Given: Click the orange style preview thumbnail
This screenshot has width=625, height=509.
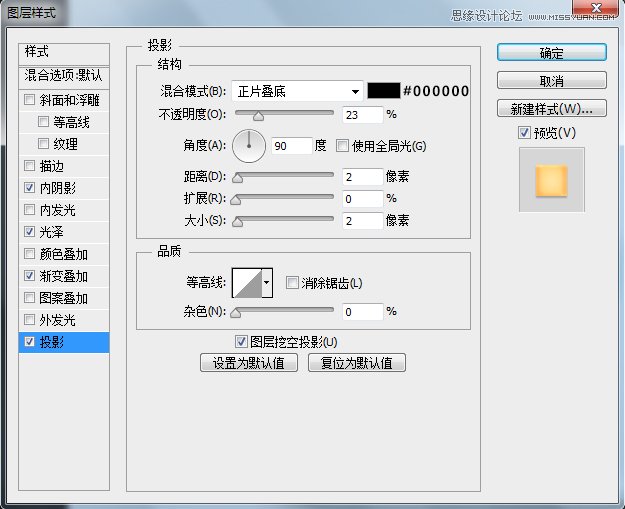Looking at the screenshot, I should (x=551, y=180).
